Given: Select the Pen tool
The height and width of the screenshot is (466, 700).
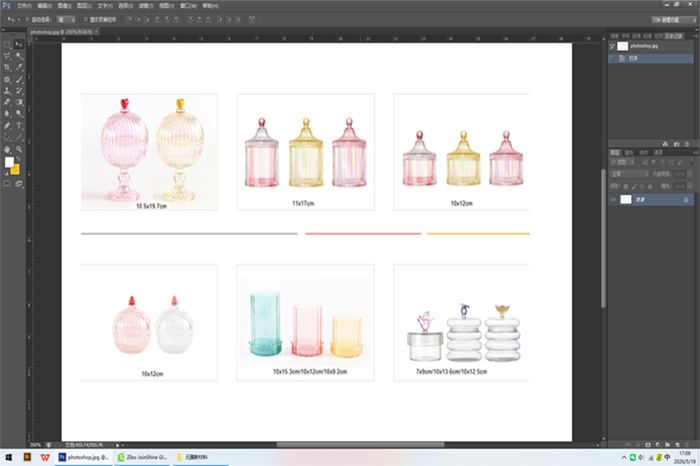Looking at the screenshot, I should 7,126.
